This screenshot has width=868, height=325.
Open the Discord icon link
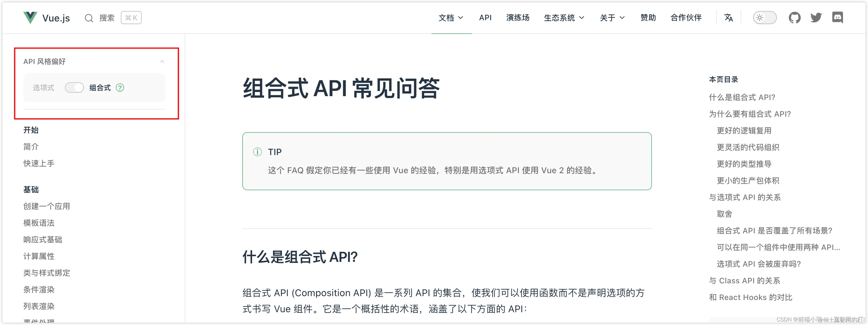(838, 18)
